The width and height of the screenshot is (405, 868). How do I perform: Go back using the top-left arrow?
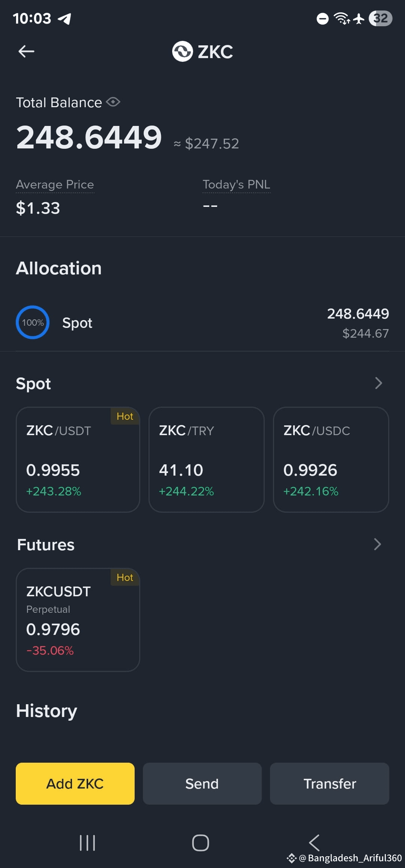(26, 51)
